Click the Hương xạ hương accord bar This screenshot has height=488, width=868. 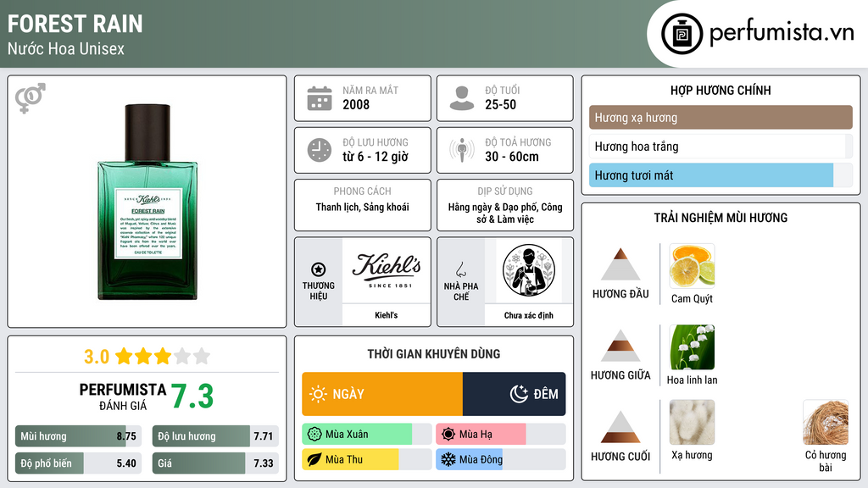(x=721, y=117)
